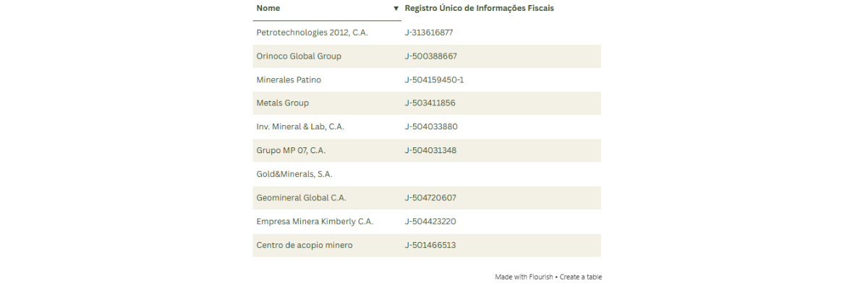Screen dimensions: 868x289
Task: Click Geomineral Global C.A. entry
Action: 301,198
